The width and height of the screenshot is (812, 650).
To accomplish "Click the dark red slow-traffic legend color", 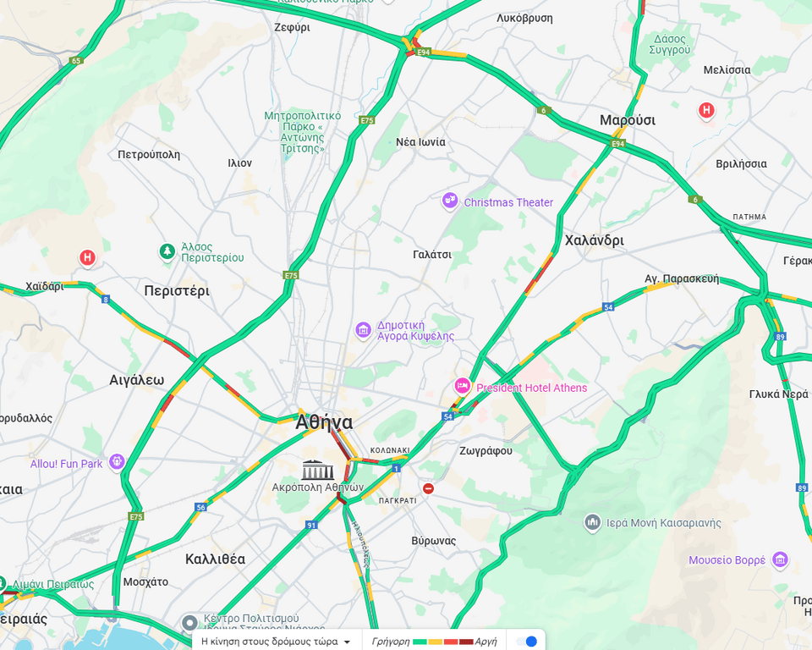I will (466, 642).
